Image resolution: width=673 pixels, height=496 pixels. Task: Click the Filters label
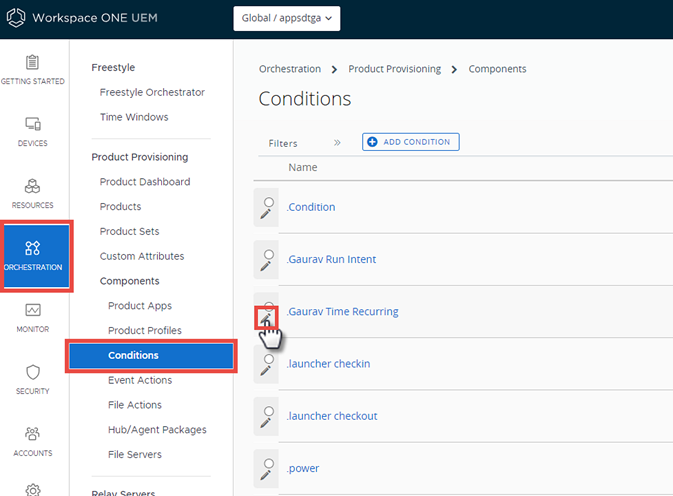click(x=283, y=143)
